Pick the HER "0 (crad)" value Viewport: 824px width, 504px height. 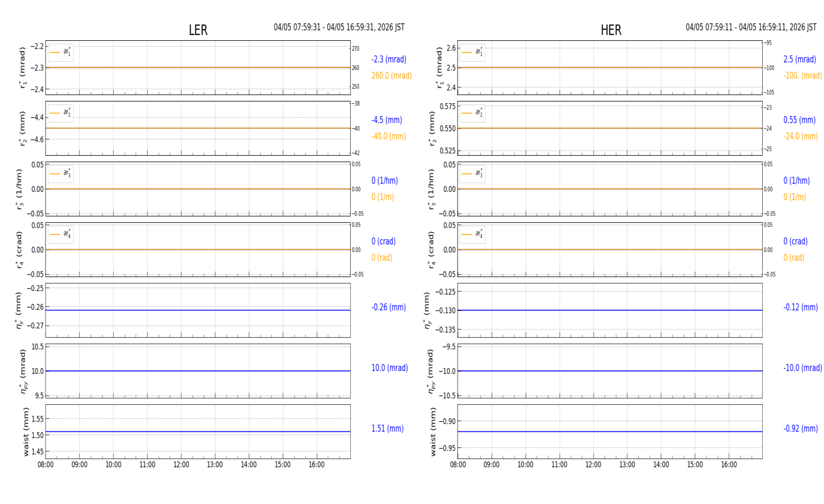(x=795, y=242)
